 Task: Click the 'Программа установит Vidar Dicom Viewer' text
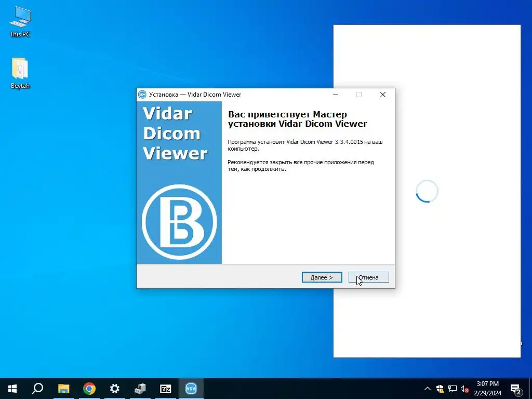(x=305, y=145)
